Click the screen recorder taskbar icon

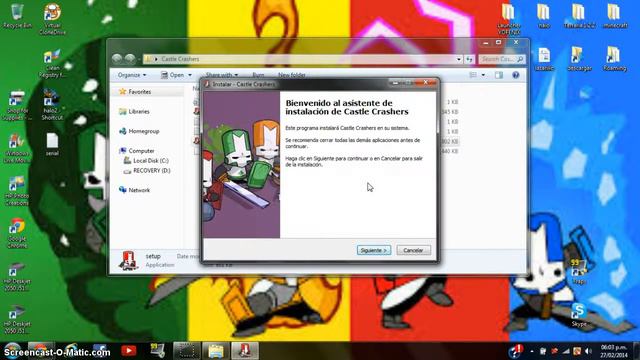click(x=187, y=351)
